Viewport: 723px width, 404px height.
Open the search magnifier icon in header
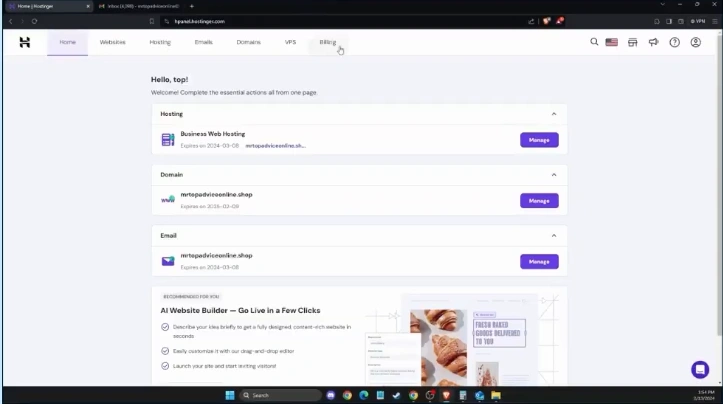point(594,42)
